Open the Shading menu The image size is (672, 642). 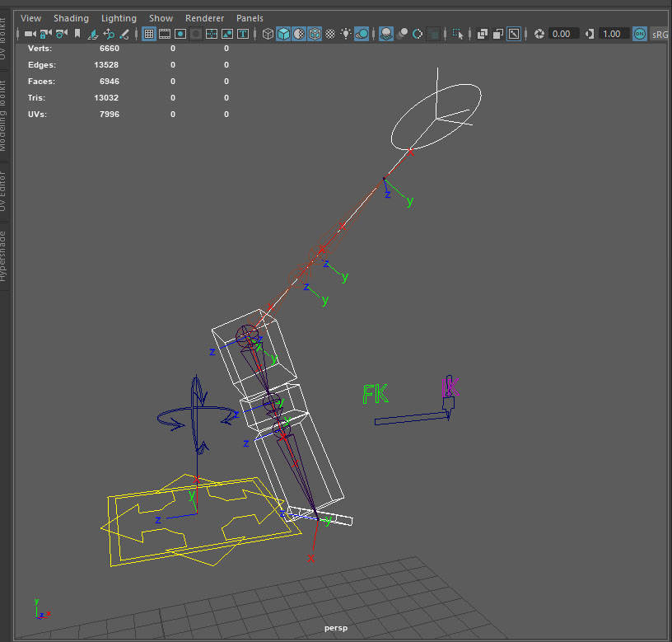pos(71,18)
